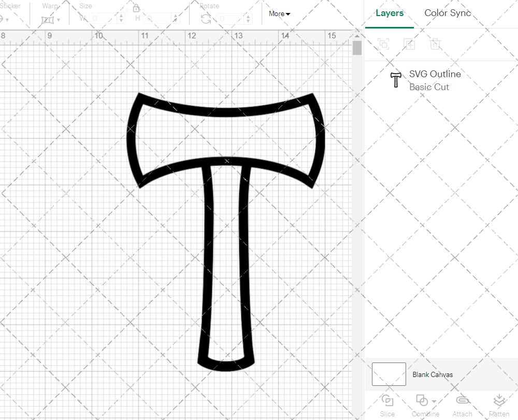Select the Slice tool

(387, 401)
